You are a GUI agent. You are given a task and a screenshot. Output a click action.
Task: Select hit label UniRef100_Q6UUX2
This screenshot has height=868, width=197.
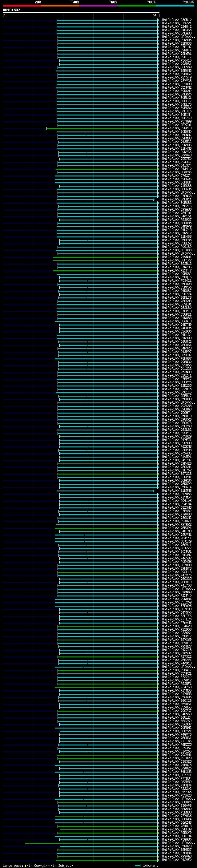[176, 342]
